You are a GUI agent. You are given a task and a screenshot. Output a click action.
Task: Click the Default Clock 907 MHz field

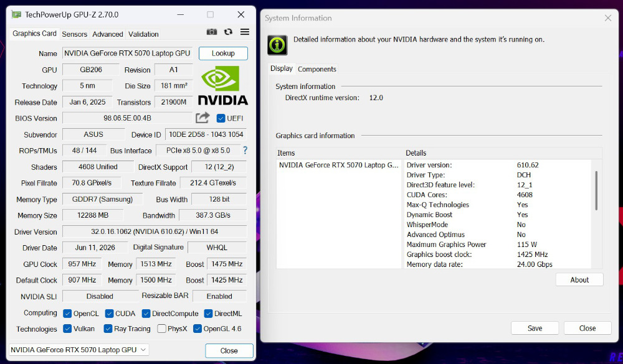[82, 280]
